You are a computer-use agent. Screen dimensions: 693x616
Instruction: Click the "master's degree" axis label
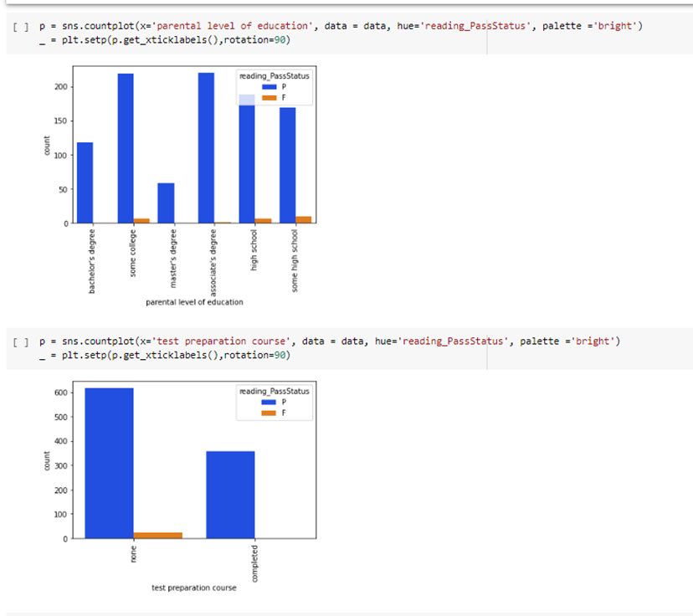tap(172, 259)
